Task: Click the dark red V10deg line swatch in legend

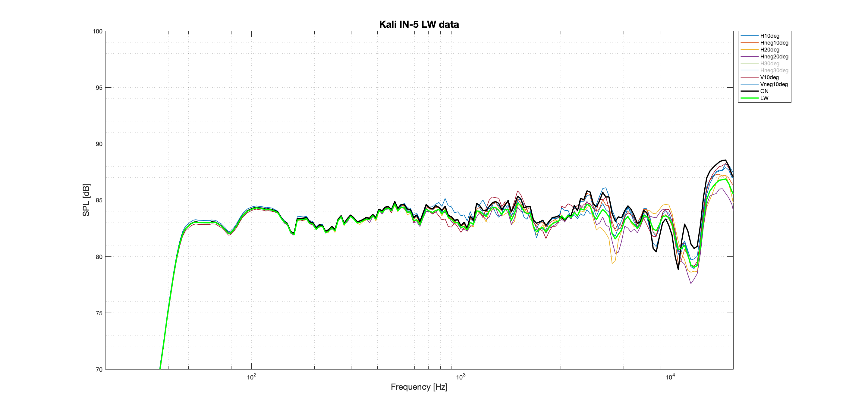Action: point(749,77)
